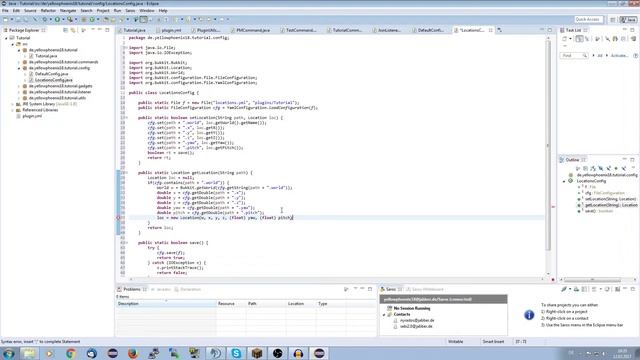This screenshot has height=360, width=640.
Task: Expand the JRE System Library node
Action: 13,104
